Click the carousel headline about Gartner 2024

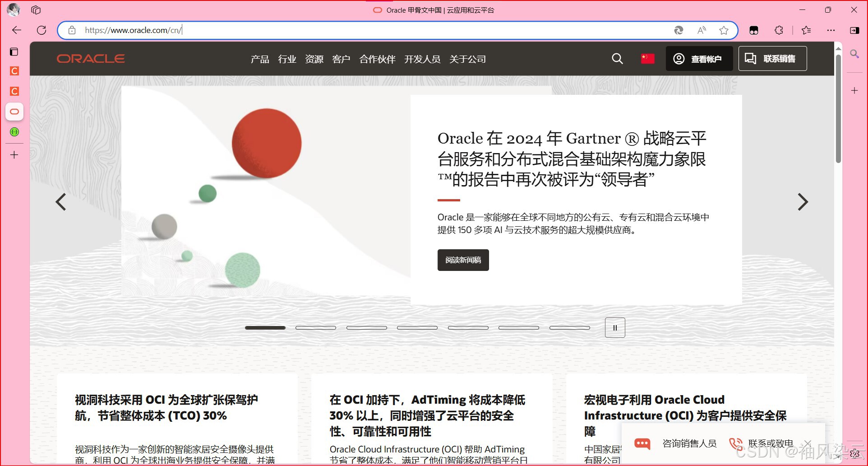tap(572, 159)
